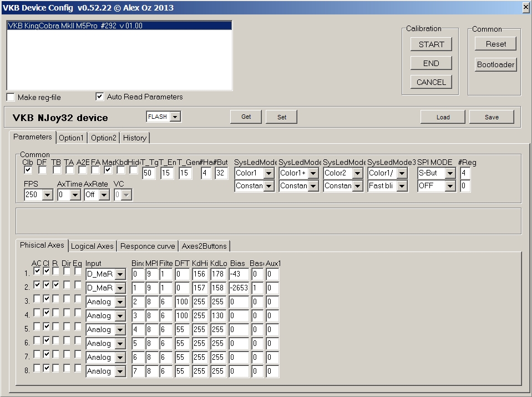
Task: Open the FLASH memory dropdown
Action: (x=175, y=117)
